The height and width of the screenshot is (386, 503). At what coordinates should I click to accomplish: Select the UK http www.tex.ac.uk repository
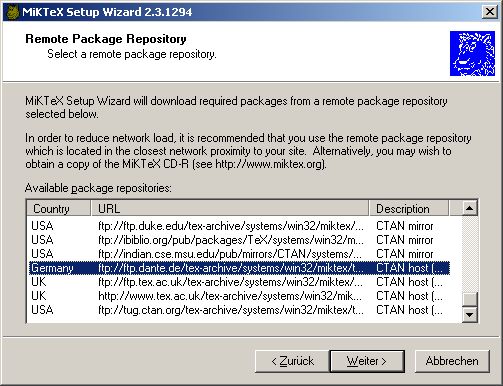[x=239, y=296]
